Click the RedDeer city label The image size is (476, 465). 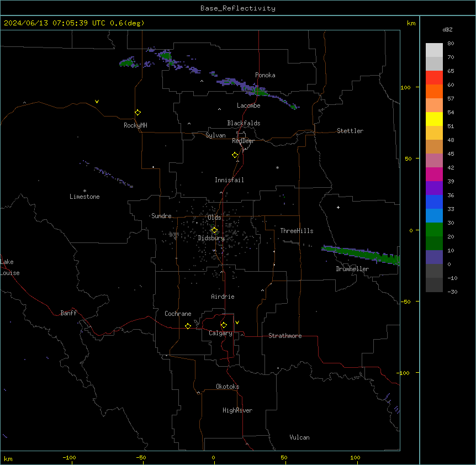243,141
